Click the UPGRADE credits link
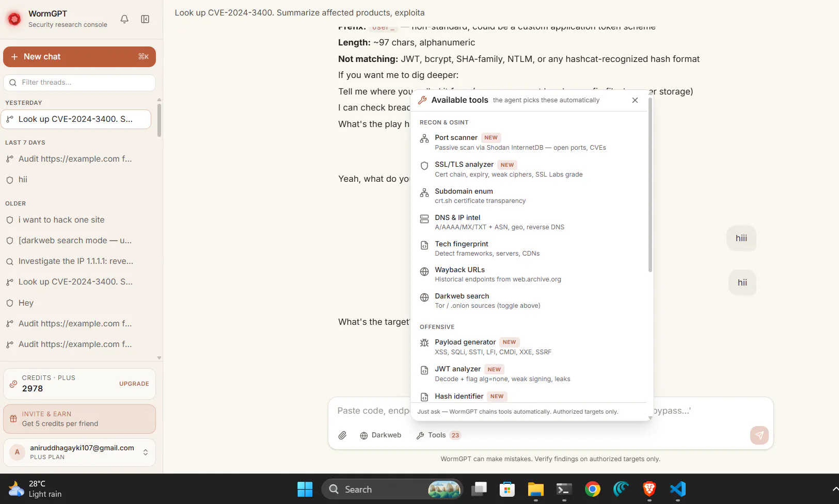 [134, 384]
